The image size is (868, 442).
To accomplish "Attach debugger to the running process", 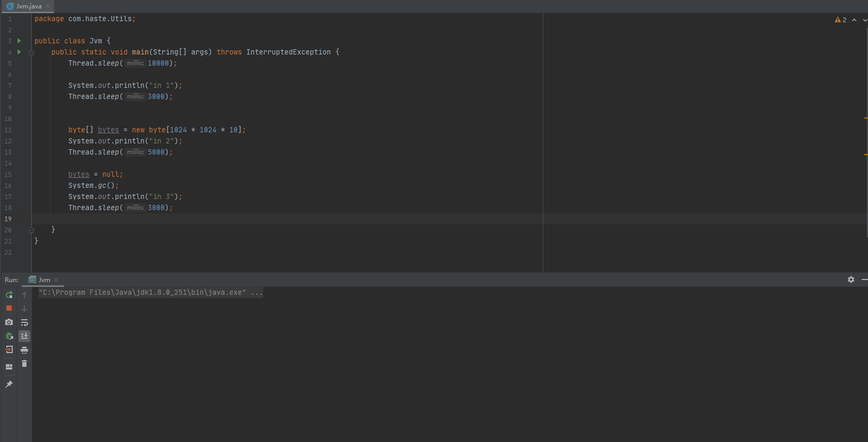I will pos(9,336).
